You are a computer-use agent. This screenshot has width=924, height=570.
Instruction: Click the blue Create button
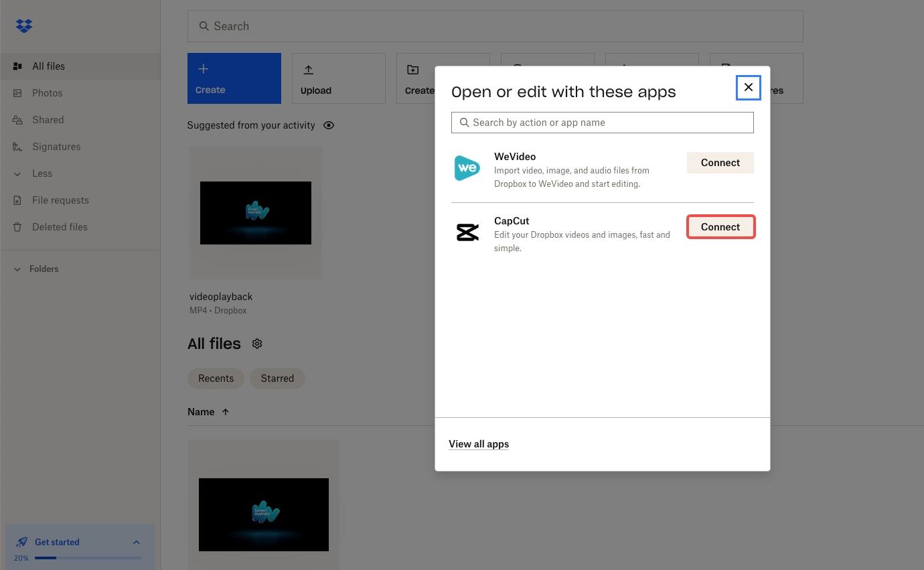pyautogui.click(x=234, y=78)
